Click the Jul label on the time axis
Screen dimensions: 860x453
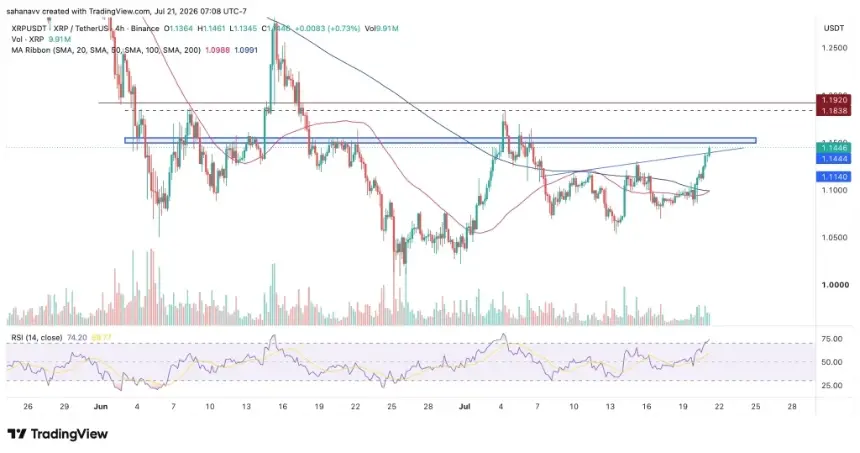tap(465, 406)
